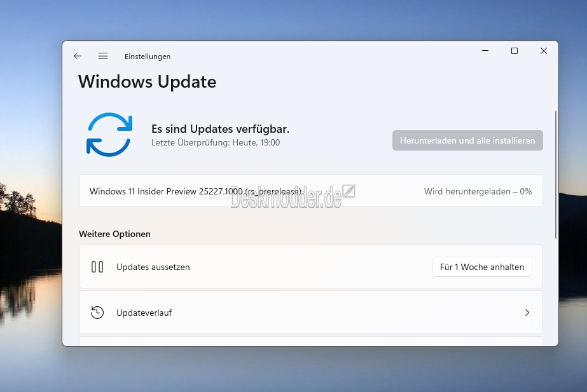
Task: Click the history clock icon for Updateverlauf
Action: [97, 313]
